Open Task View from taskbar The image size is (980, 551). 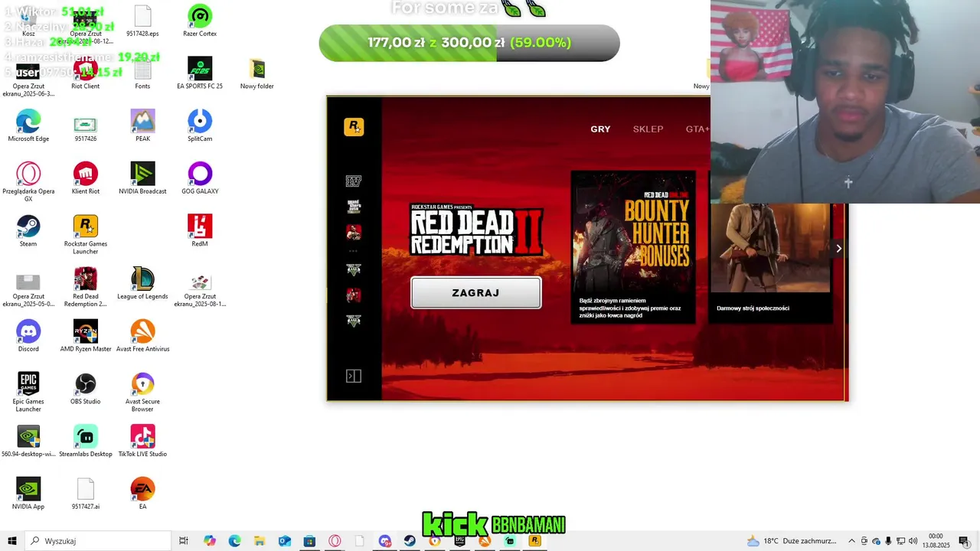pyautogui.click(x=184, y=541)
